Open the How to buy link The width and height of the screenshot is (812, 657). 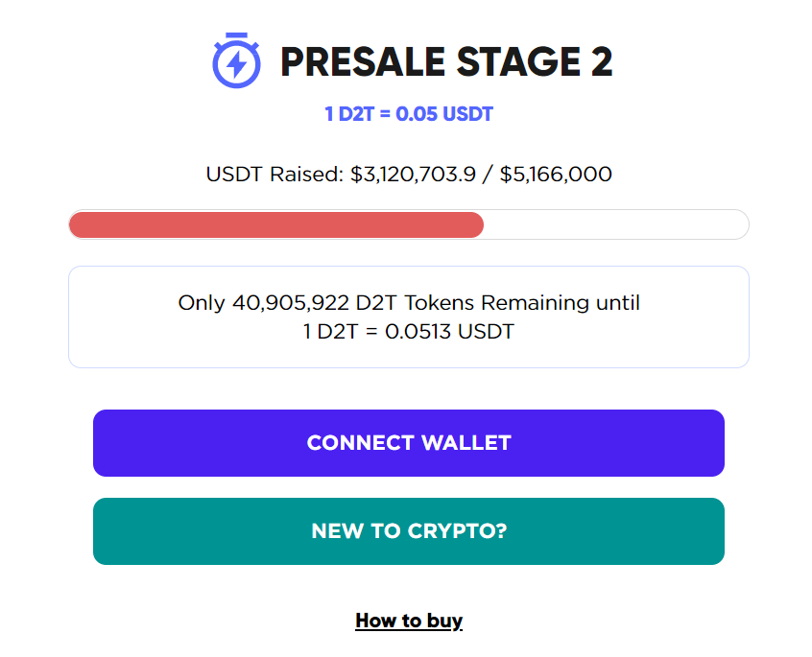coord(409,621)
